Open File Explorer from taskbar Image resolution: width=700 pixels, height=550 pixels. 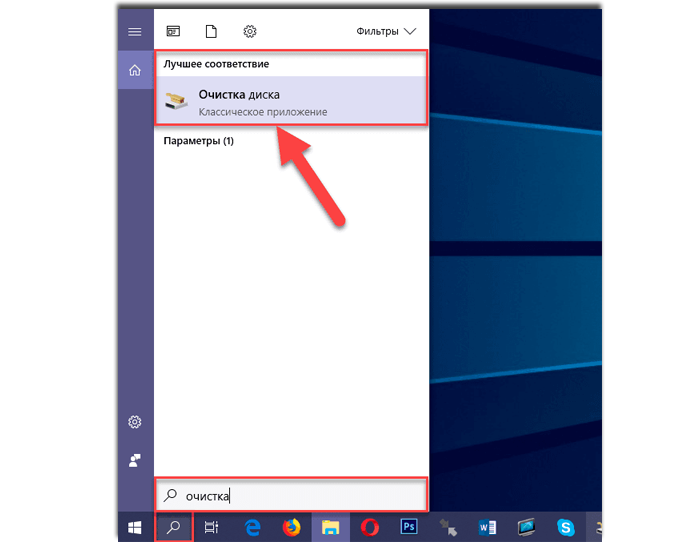tap(330, 526)
